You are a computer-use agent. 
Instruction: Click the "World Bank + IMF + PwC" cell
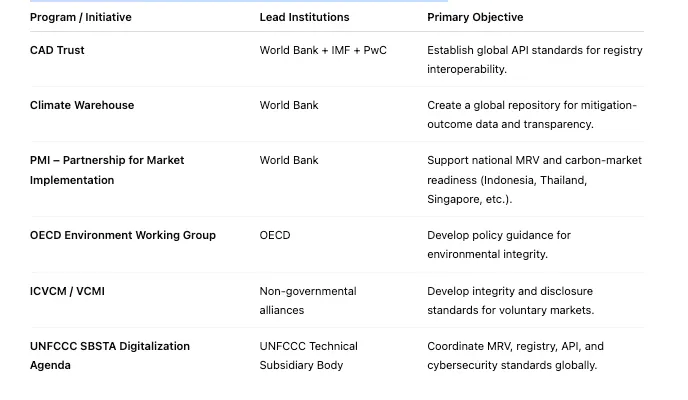(323, 50)
